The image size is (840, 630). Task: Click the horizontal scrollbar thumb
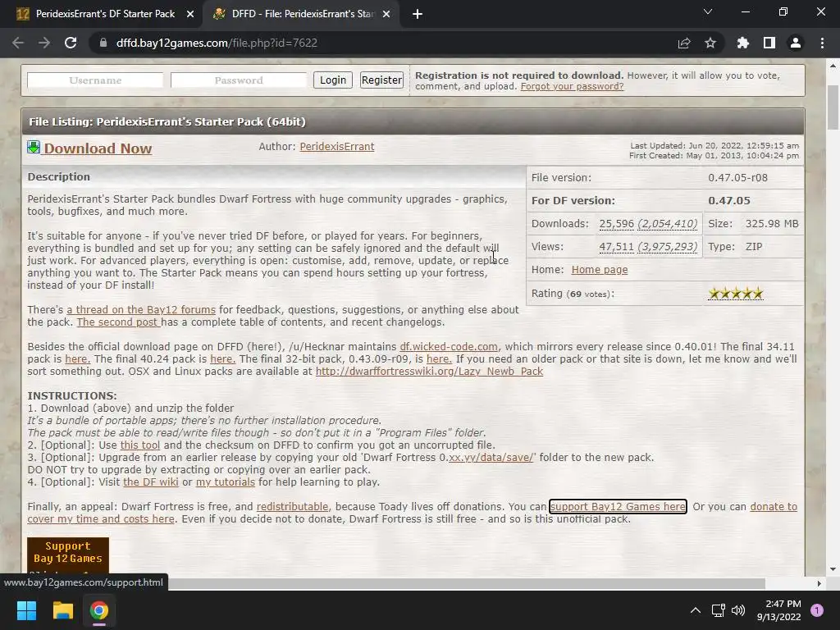tap(466, 583)
